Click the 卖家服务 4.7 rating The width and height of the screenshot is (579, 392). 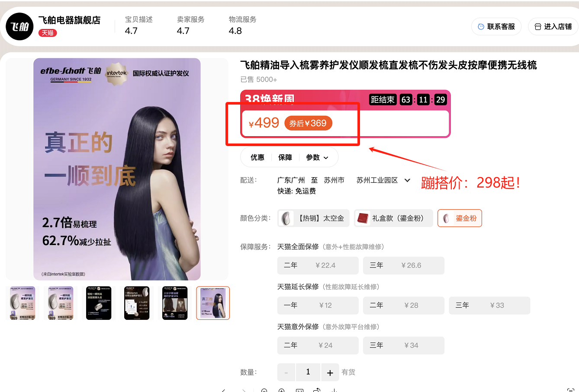tap(190, 25)
